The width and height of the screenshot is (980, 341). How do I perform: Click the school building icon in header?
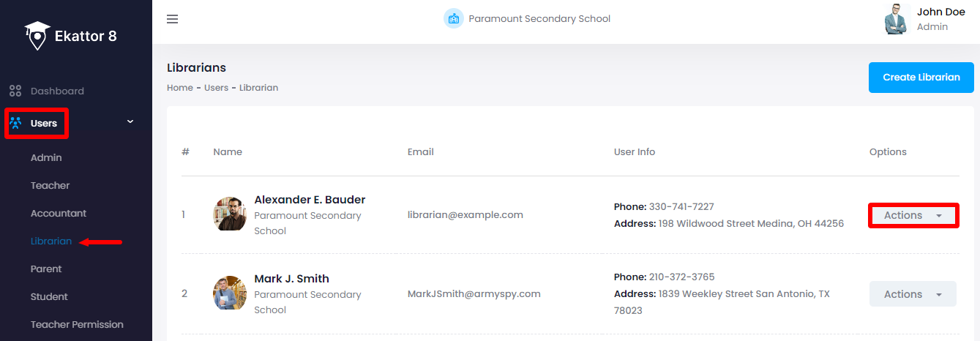[x=454, y=19]
